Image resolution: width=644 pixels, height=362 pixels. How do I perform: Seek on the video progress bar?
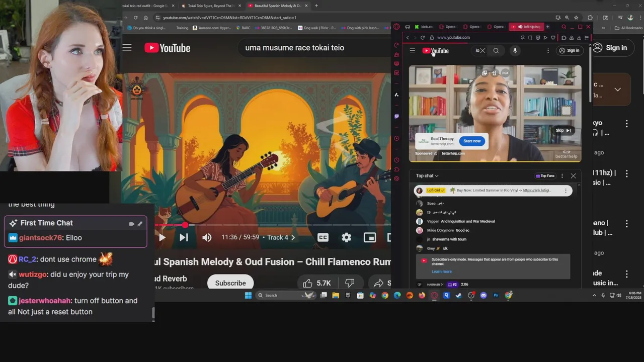pos(273,225)
